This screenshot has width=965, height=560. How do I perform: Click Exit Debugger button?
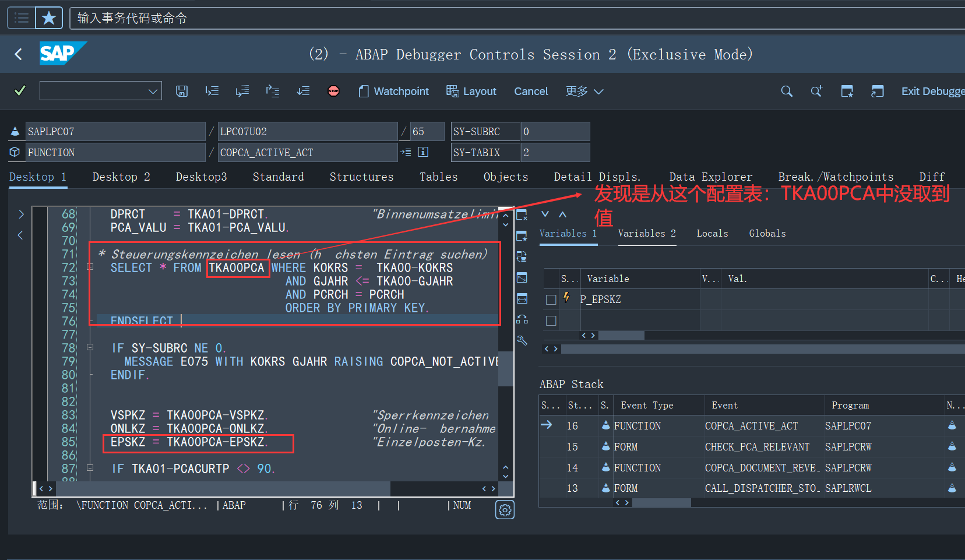tap(933, 91)
